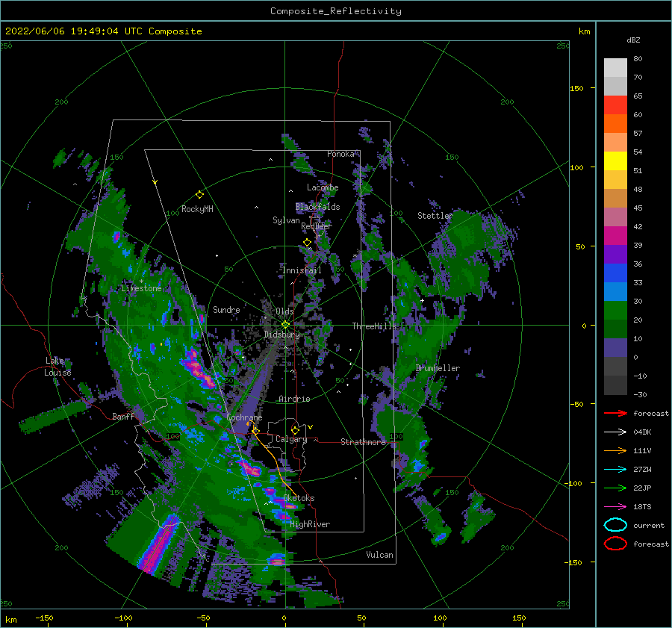672x628 pixels.
Task: Click the Limestone label
Action: tap(141, 288)
